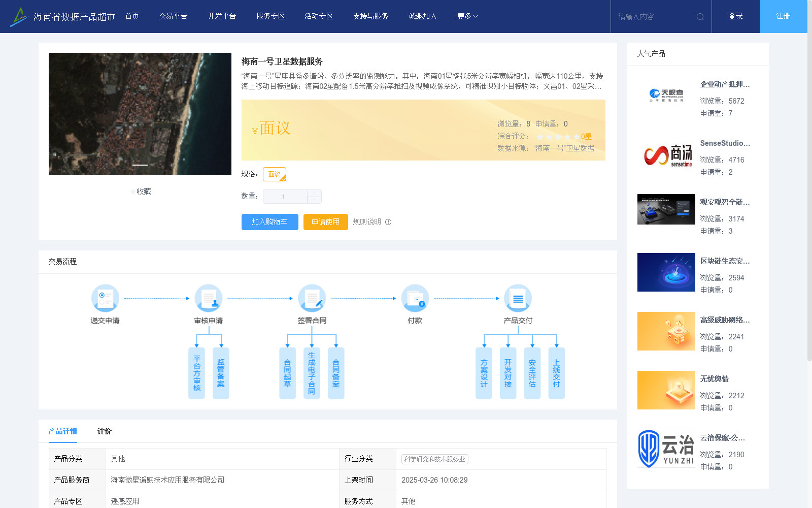The image size is (812, 508).
Task: Decrease quantity with the stepper down arrow
Action: tap(314, 200)
